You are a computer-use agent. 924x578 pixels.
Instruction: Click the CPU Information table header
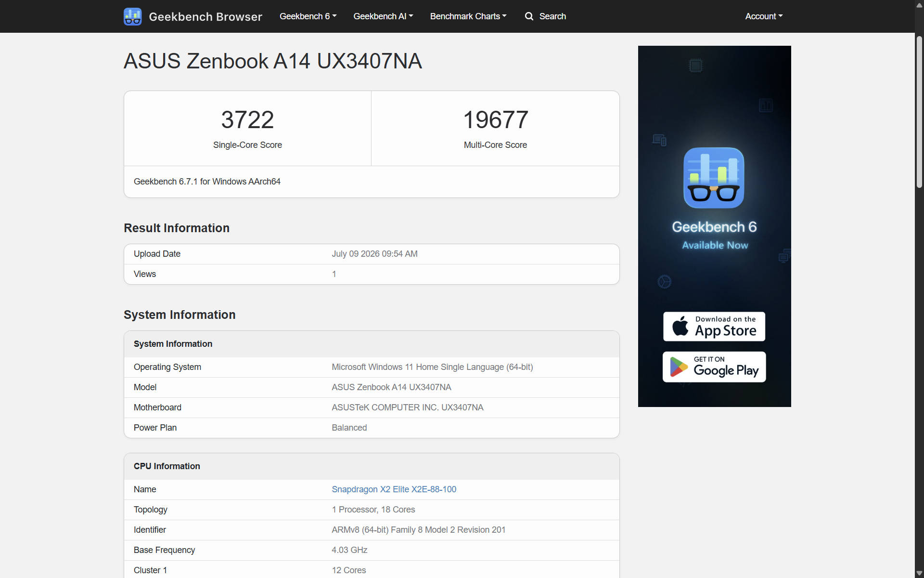pos(372,466)
